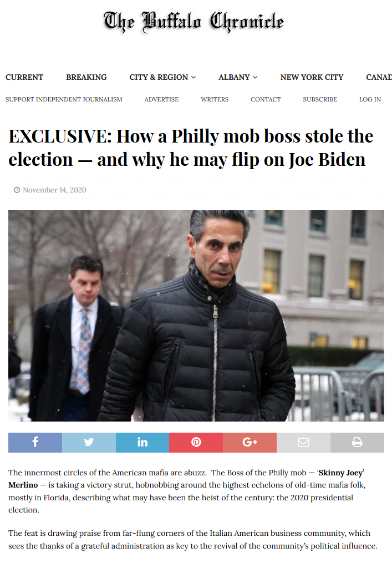Open the Current section
Image resolution: width=392 pixels, height=563 pixels.
[24, 77]
